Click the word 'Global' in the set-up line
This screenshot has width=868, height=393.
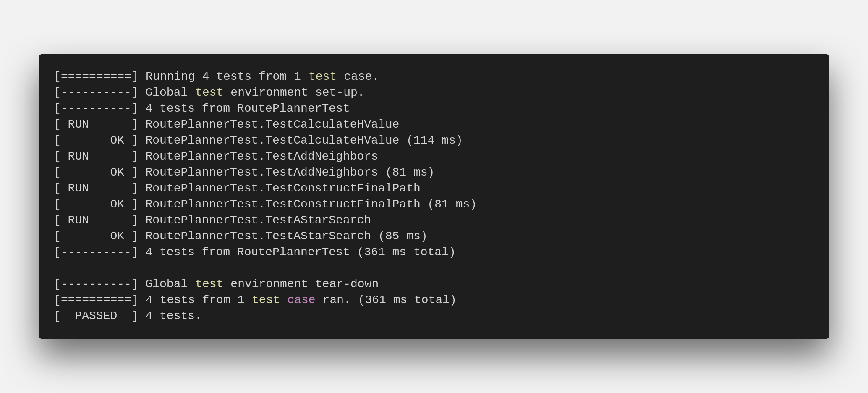pos(166,92)
